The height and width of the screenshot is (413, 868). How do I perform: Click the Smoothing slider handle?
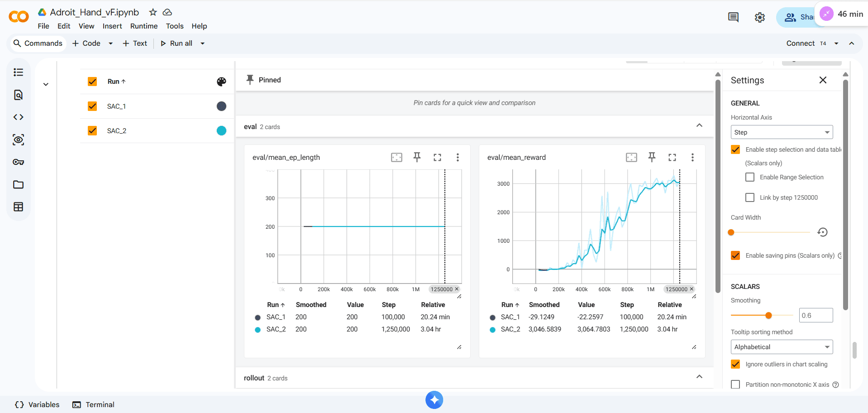[x=768, y=315]
